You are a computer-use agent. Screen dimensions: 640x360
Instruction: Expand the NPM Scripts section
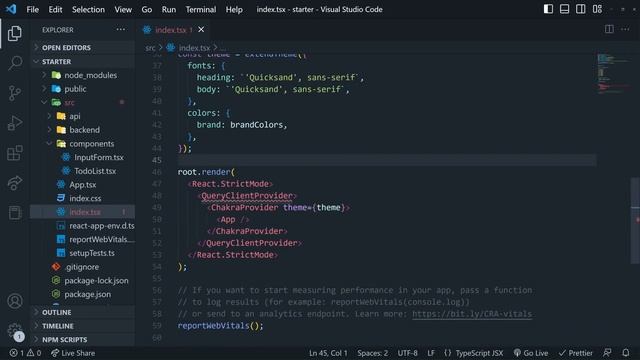click(x=83, y=340)
